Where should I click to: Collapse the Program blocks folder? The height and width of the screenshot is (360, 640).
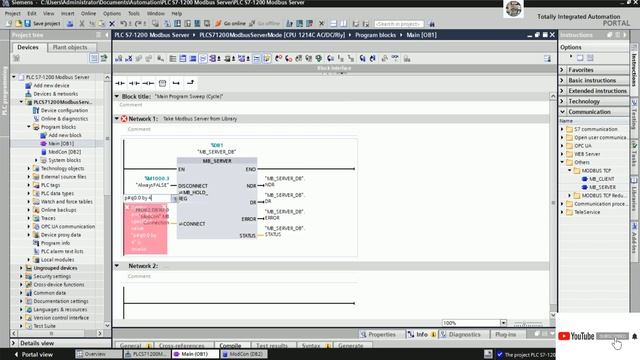point(29,127)
